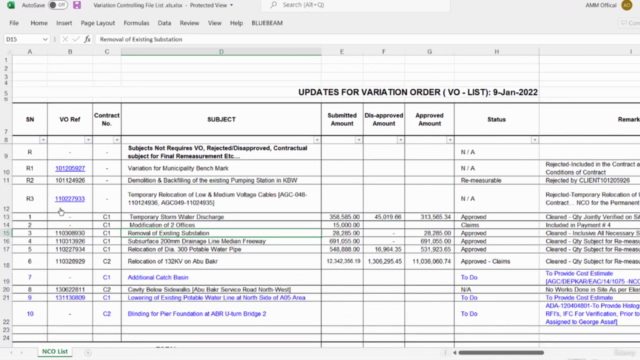This screenshot has width=640, height=360.
Task: Select cell 'Relocation of 132KV on Abu Bakr'
Action: (221, 261)
